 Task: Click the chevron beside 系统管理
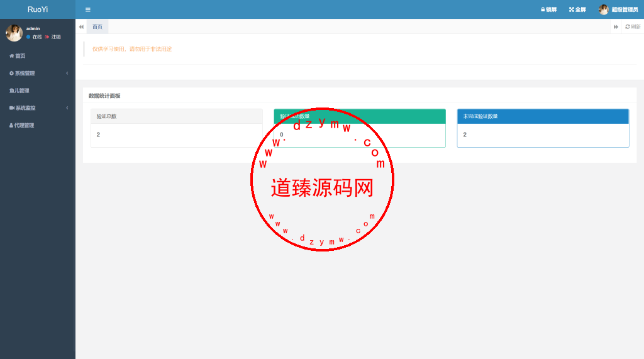tap(67, 73)
